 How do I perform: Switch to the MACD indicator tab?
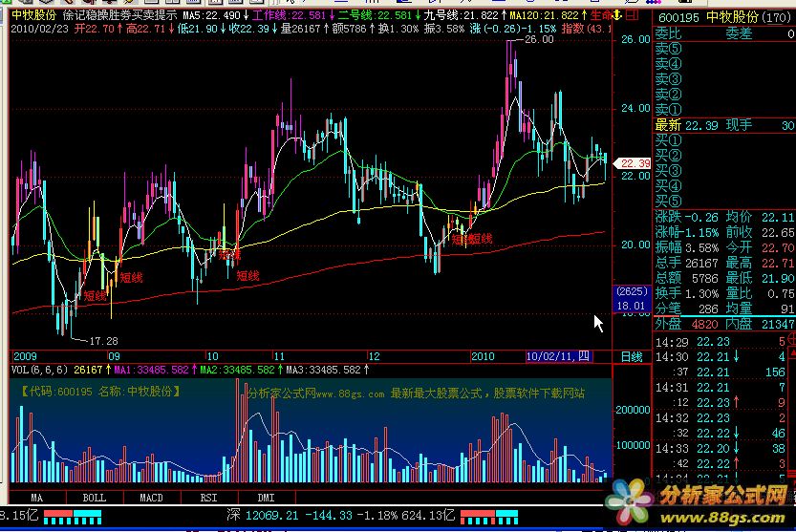[x=151, y=498]
